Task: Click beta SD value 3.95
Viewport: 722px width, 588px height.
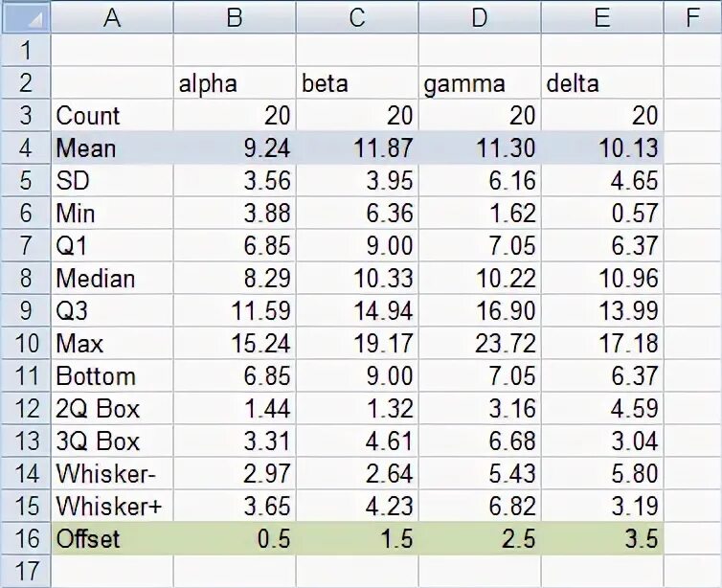Action: click(x=357, y=181)
